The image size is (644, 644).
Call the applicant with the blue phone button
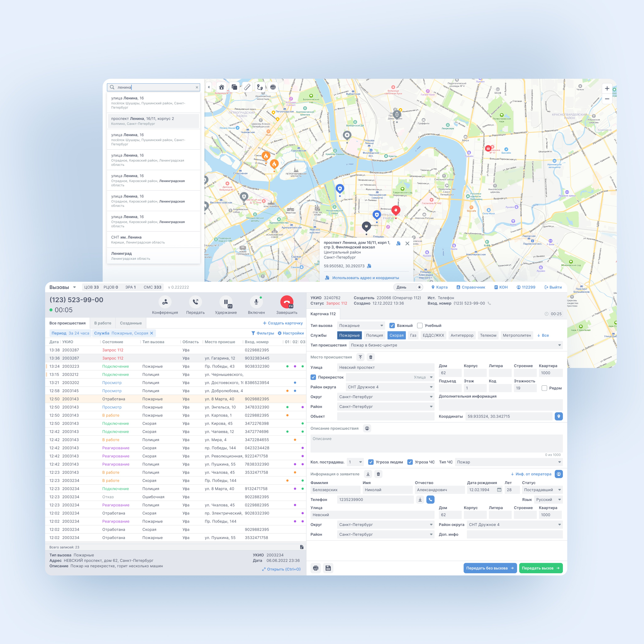coord(430,500)
